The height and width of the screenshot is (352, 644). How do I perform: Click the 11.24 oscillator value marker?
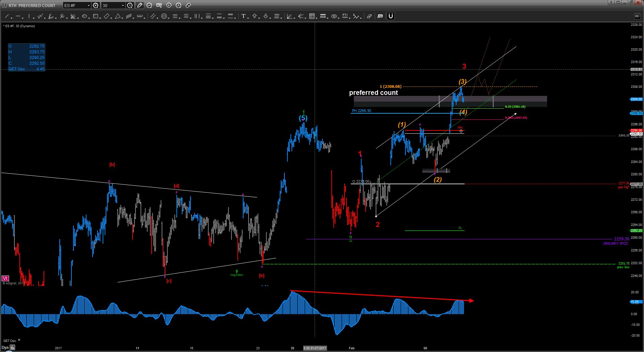636,302
